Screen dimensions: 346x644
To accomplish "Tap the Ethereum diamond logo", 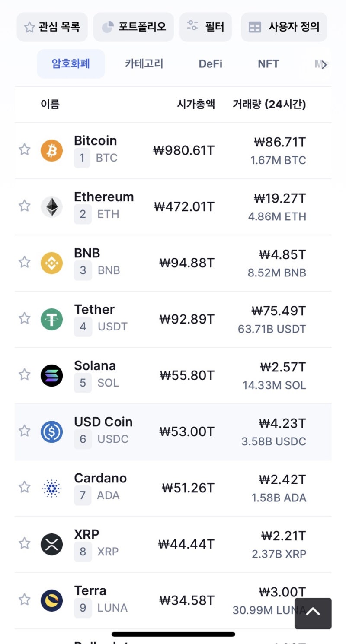I will click(52, 206).
